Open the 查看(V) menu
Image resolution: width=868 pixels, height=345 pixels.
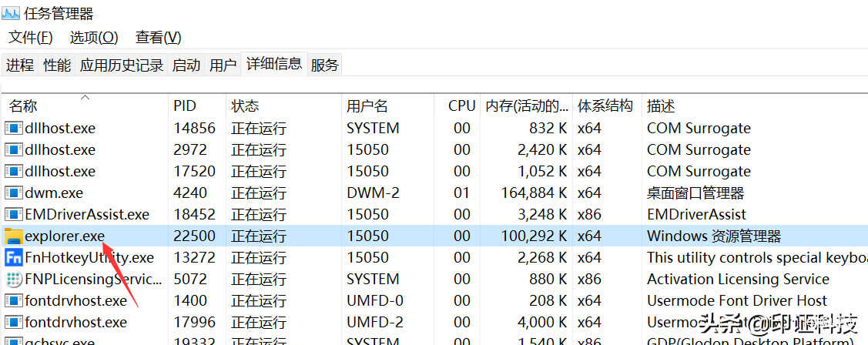click(x=159, y=38)
